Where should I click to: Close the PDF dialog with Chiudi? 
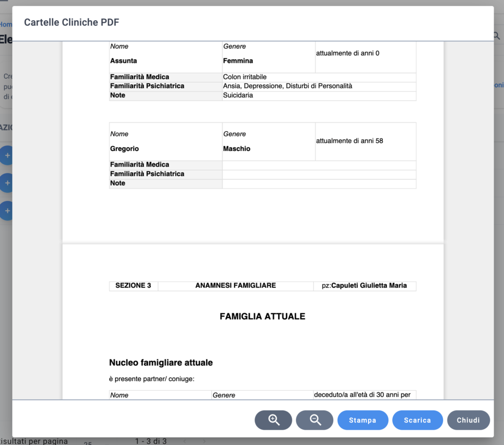click(x=469, y=420)
